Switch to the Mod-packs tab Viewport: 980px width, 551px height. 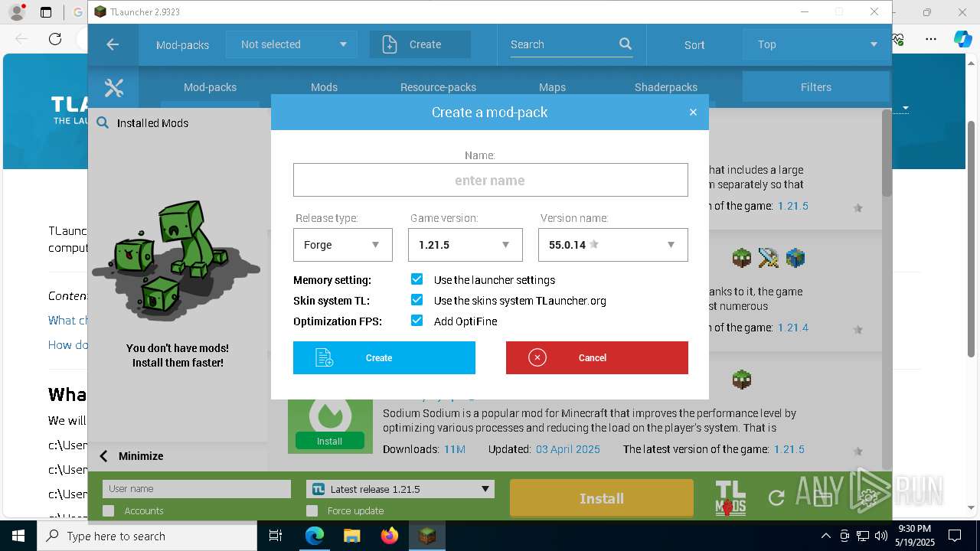pos(210,87)
